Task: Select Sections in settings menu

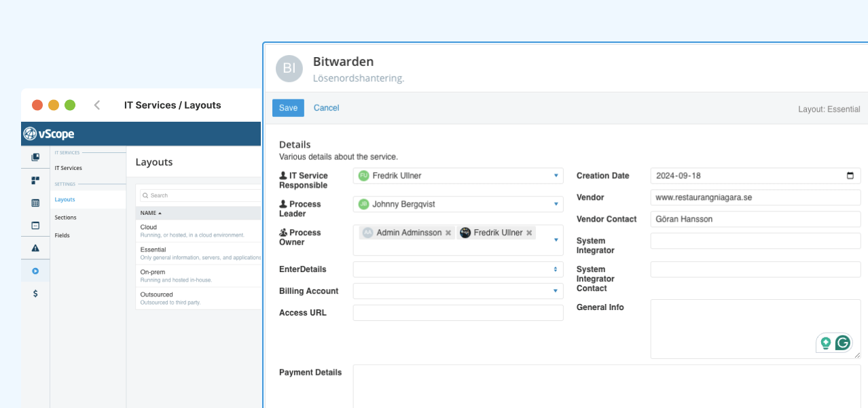Action: (66, 218)
